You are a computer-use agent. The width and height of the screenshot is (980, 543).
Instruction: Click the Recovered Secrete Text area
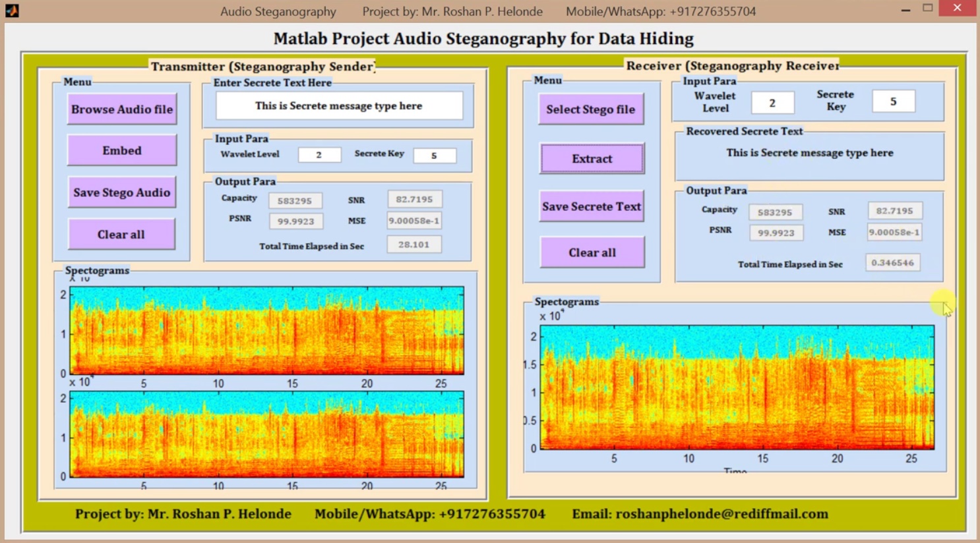[x=809, y=153]
